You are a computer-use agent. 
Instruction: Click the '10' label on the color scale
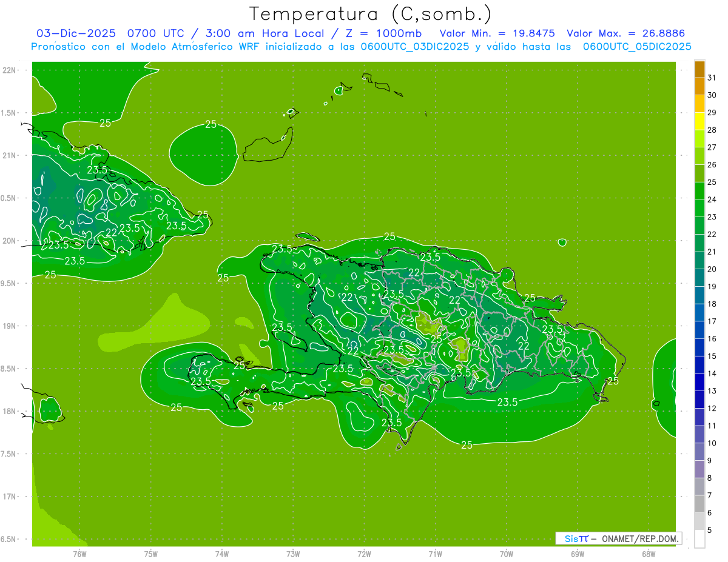tap(712, 443)
